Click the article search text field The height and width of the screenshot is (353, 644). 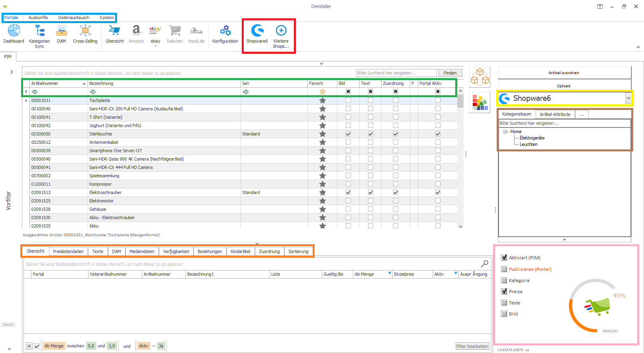pyautogui.click(x=396, y=73)
